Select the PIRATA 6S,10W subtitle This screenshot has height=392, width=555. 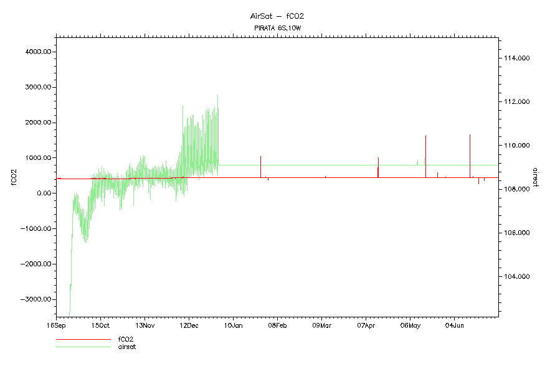[x=277, y=28]
